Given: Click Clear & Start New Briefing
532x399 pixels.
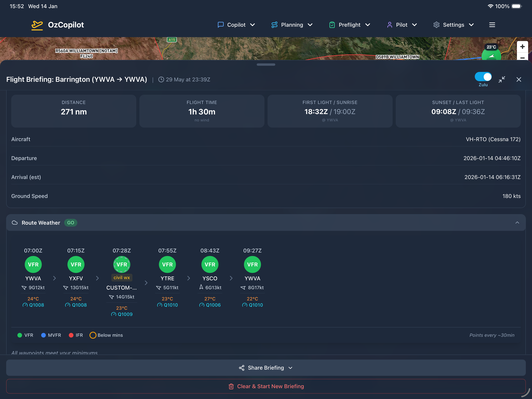Looking at the screenshot, I should click(x=266, y=386).
